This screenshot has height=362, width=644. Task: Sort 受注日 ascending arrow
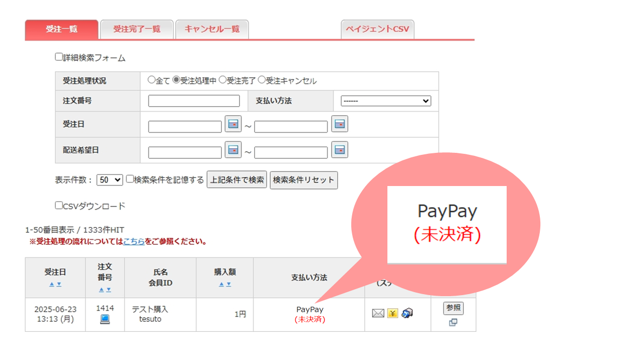click(51, 284)
